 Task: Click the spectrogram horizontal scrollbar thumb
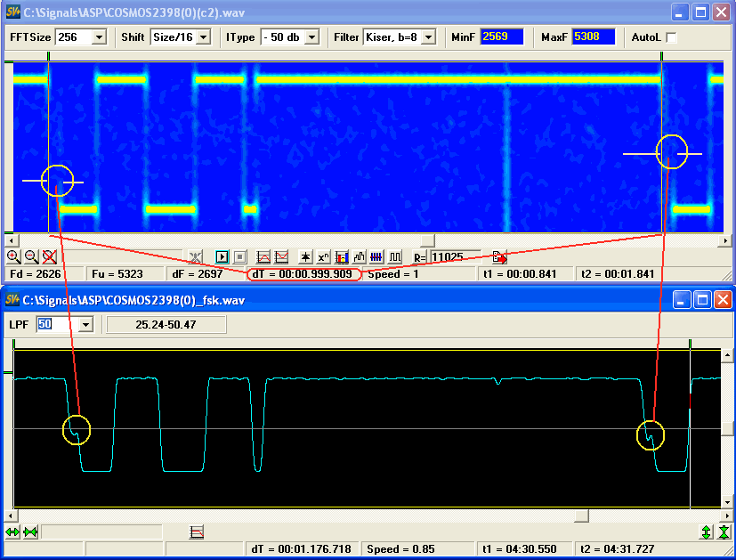[x=427, y=240]
